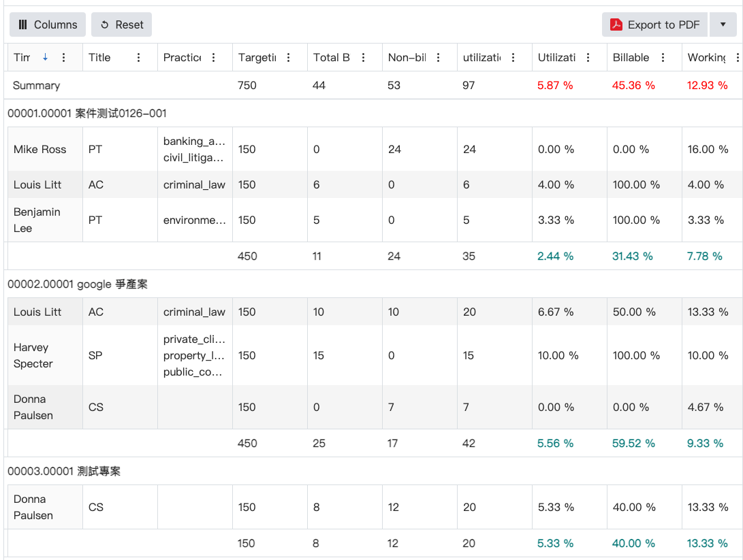This screenshot has height=560, width=743.
Task: Click the Reset button
Action: point(121,24)
